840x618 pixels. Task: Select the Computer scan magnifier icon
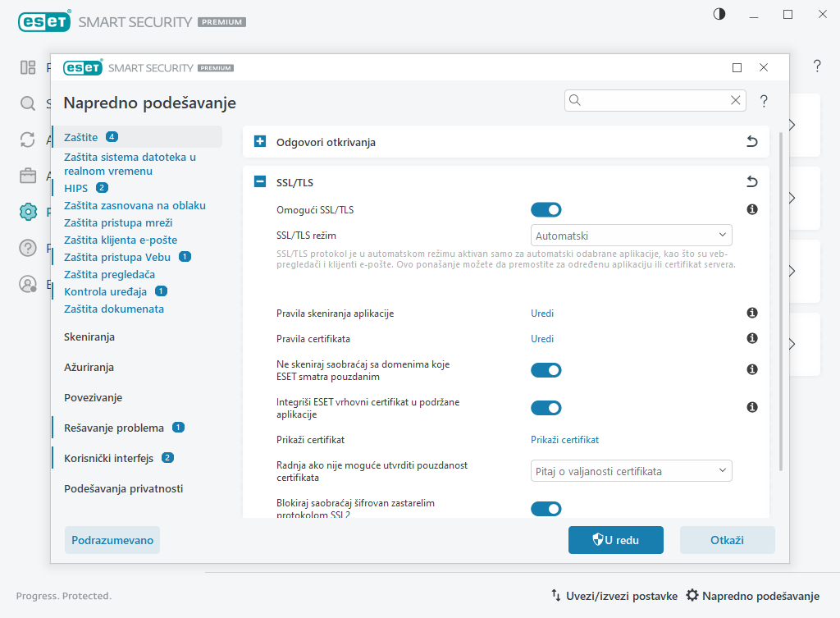coord(28,104)
